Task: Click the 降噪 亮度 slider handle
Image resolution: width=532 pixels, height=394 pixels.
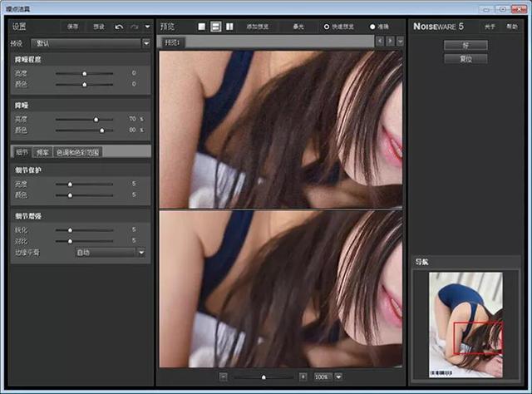Action: tap(96, 120)
